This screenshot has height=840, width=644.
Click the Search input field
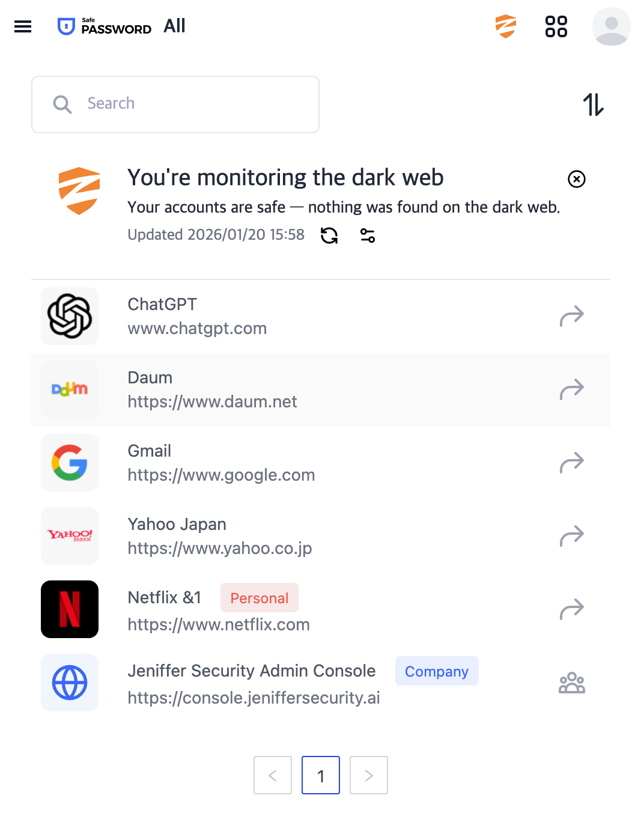coord(175,105)
